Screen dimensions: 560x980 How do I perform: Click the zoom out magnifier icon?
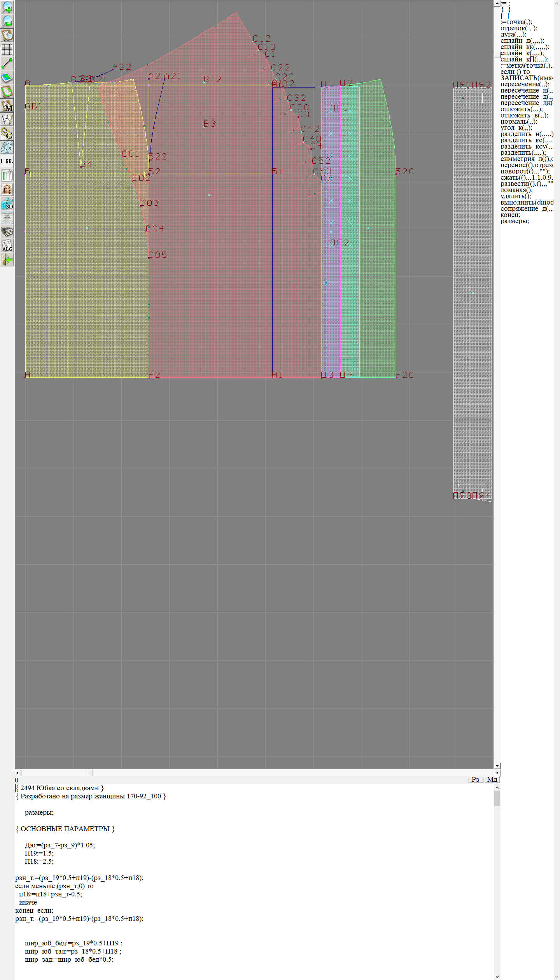[7, 21]
